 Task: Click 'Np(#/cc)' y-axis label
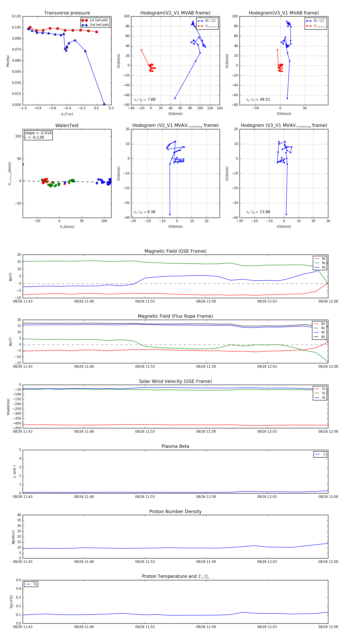tap(13, 537)
